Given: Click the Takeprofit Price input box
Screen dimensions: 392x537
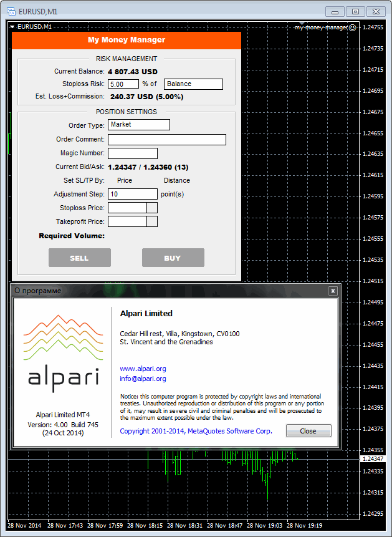Looking at the screenshot, I should (127, 221).
